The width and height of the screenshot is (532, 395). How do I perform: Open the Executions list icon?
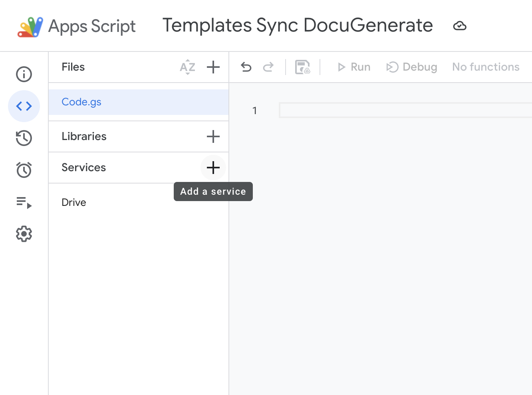[x=24, y=202]
